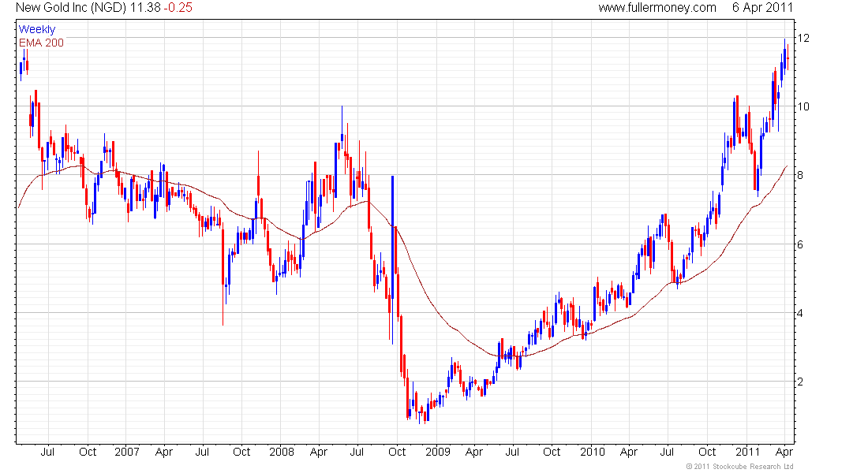Click the 'Oct' x-axis label before 2011
Image resolution: width=868 pixels, height=473 pixels.
pyautogui.click(x=707, y=452)
